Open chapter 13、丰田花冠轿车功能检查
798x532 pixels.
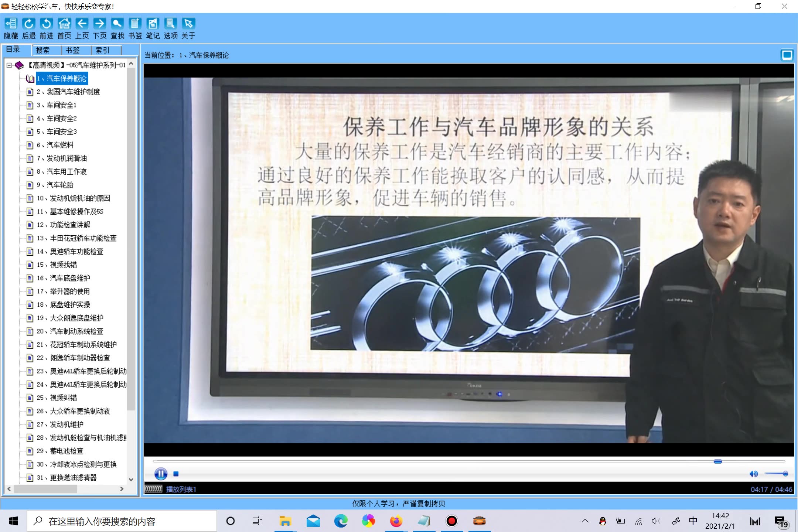[x=76, y=238]
